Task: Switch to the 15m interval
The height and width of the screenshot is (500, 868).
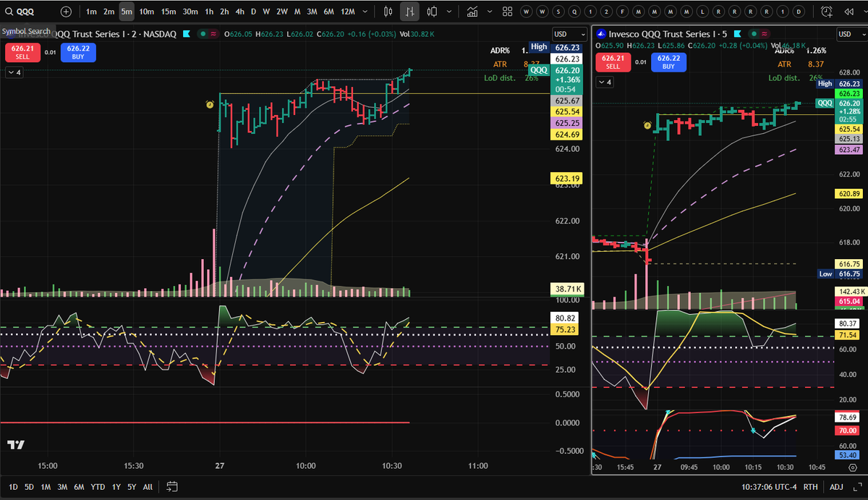Action: [x=169, y=12]
